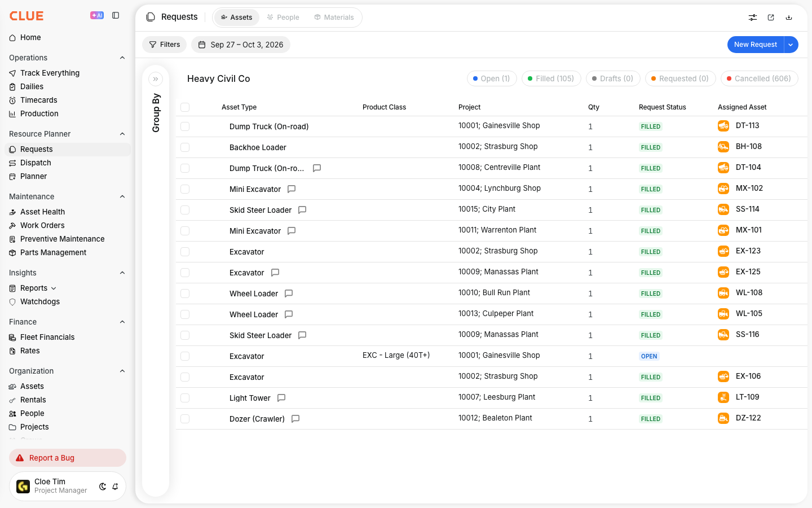Viewport: 812px width, 508px height.
Task: Open notifications bell icon
Action: 115,487
